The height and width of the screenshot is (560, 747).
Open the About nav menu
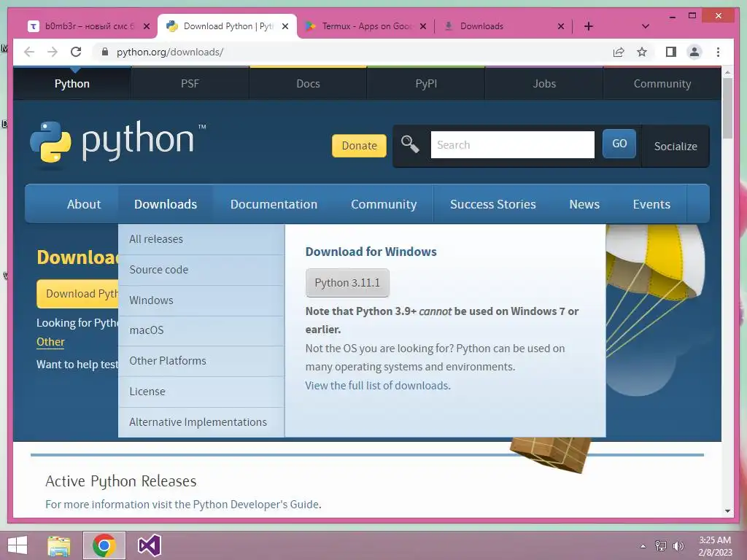tap(84, 204)
